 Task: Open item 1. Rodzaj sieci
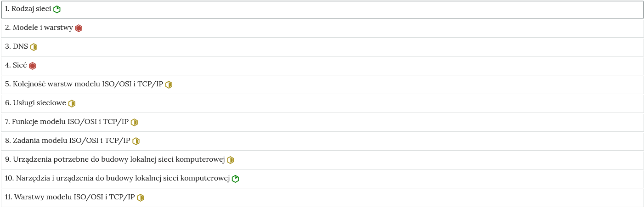pos(322,10)
